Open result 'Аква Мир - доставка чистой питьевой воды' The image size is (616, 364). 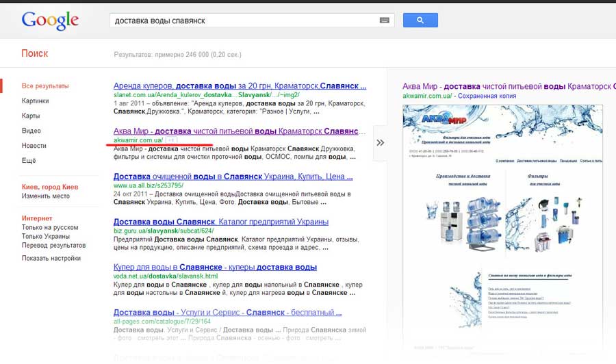tap(240, 131)
